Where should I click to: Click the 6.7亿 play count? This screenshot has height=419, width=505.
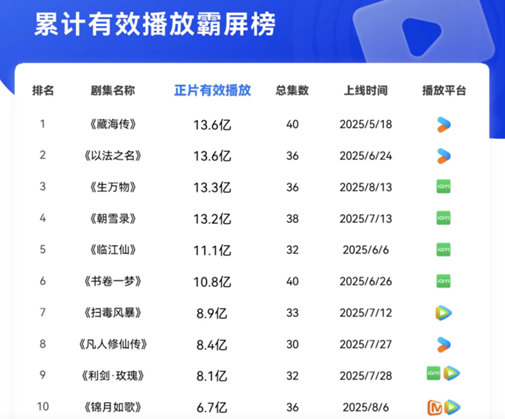[x=212, y=408]
